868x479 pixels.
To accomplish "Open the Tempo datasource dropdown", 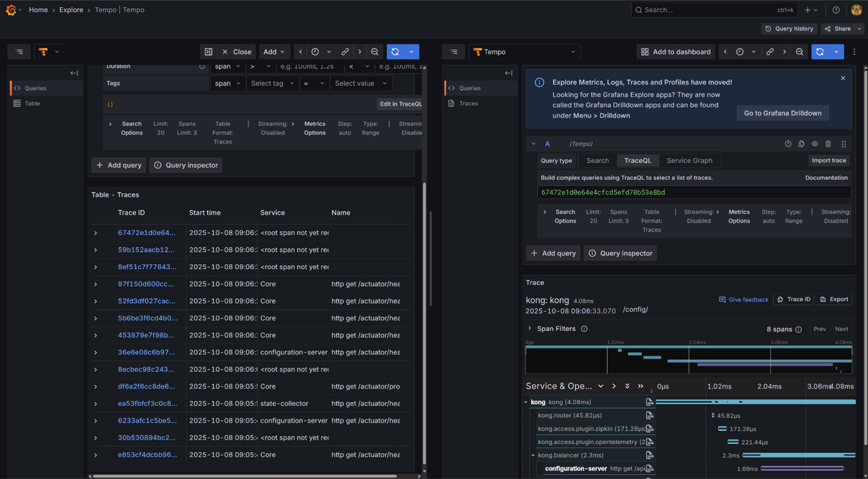I will [524, 52].
